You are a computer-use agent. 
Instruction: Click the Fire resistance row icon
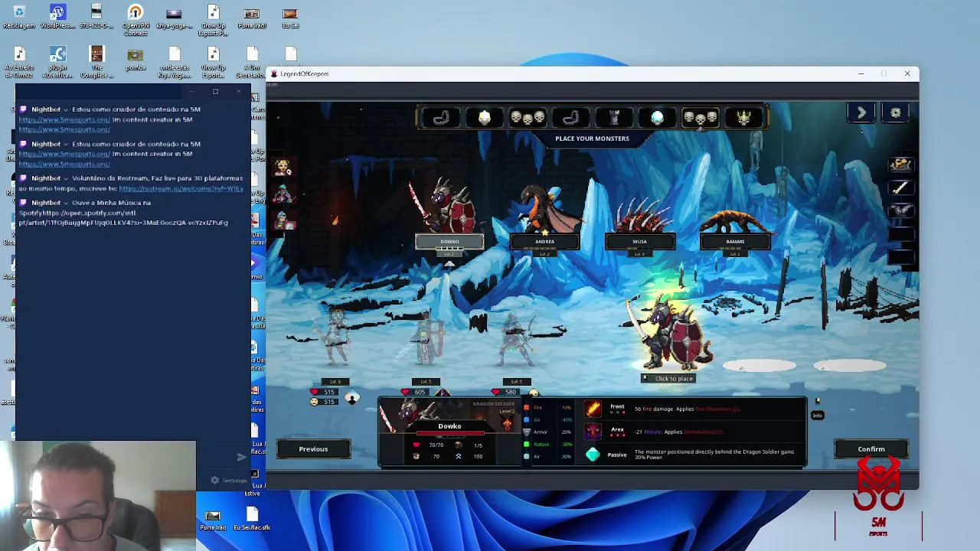coord(526,407)
